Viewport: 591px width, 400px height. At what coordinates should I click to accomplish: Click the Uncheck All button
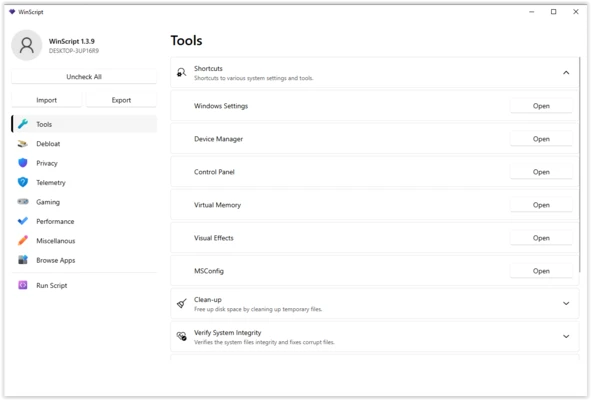84,77
